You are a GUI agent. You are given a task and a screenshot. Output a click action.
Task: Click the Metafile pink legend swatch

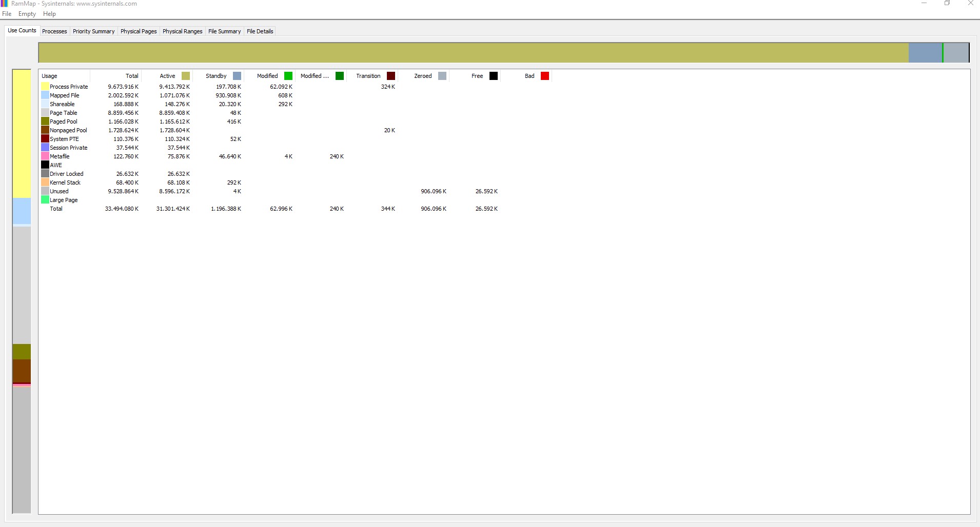(x=45, y=156)
